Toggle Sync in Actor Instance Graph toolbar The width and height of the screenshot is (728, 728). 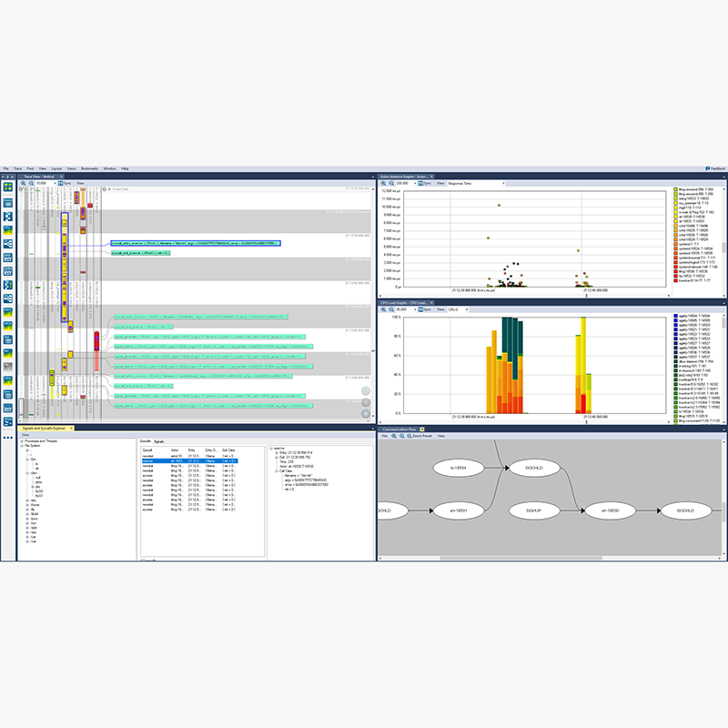tap(425, 184)
